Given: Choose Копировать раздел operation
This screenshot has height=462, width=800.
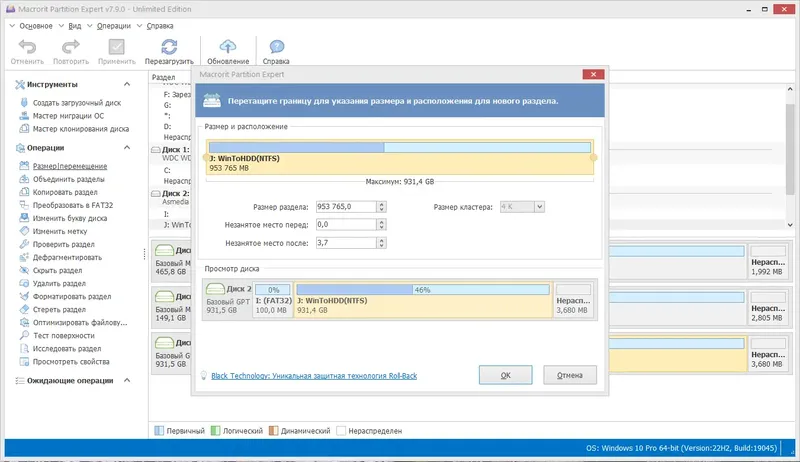Looking at the screenshot, I should tap(65, 192).
